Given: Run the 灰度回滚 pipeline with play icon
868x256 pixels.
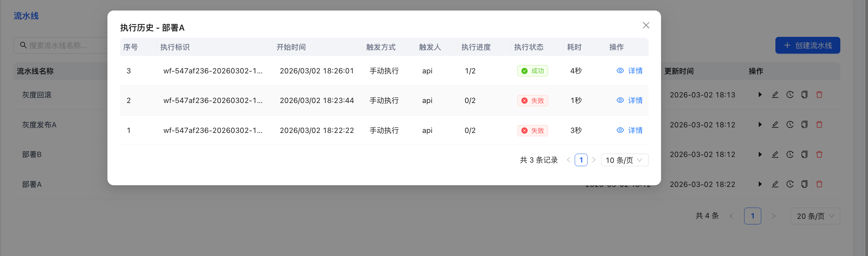Looking at the screenshot, I should (760, 95).
